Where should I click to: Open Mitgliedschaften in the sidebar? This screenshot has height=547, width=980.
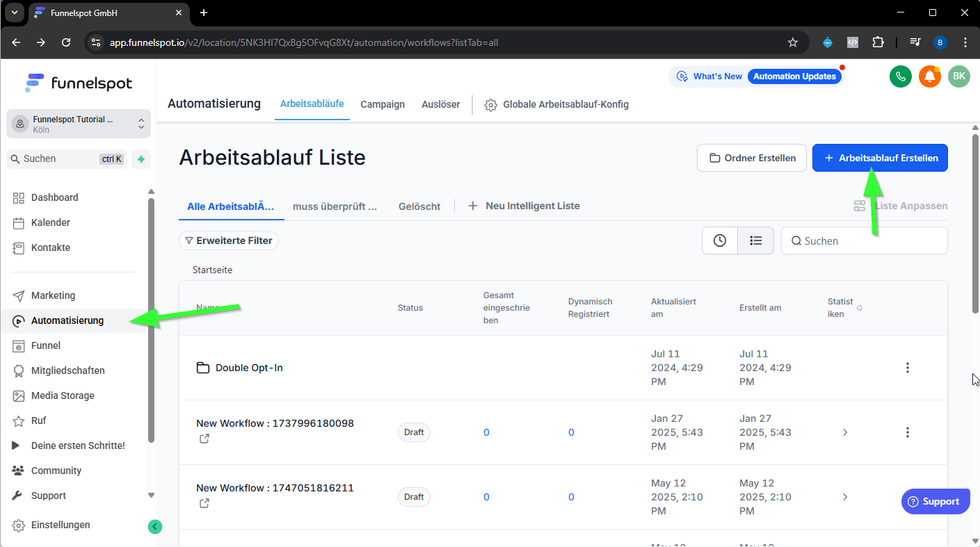click(x=67, y=370)
